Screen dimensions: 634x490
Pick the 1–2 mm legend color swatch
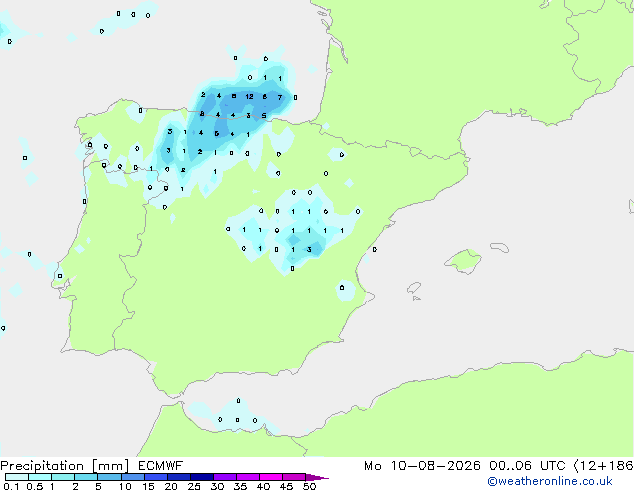(63, 477)
